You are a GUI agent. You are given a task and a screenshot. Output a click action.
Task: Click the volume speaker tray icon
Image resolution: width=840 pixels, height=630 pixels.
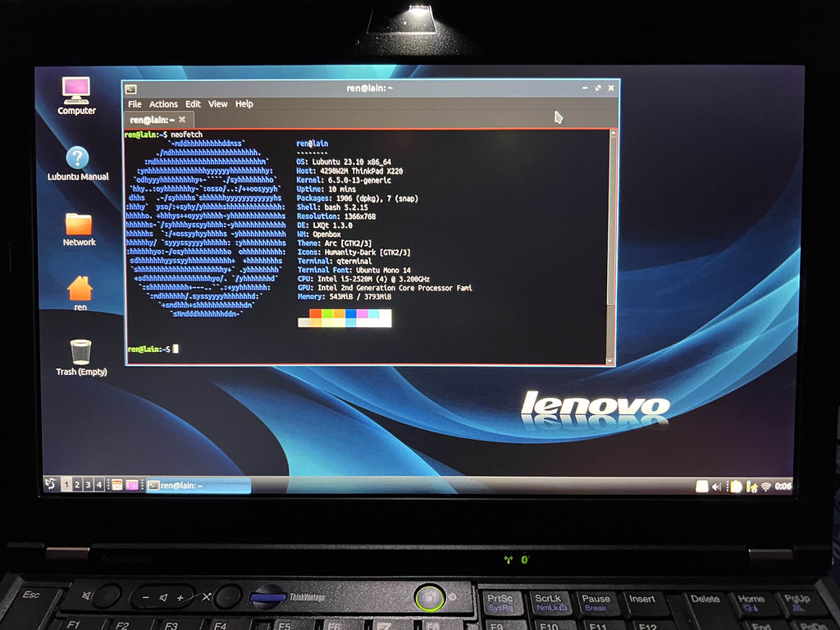[716, 486]
